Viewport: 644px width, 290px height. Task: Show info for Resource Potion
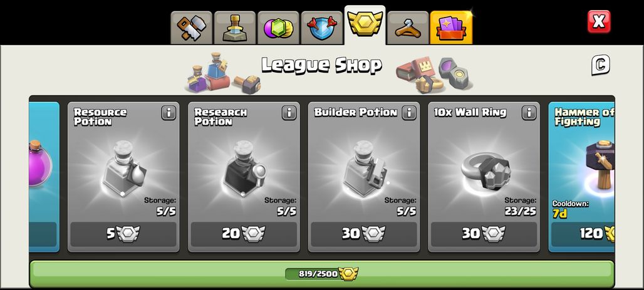[169, 113]
